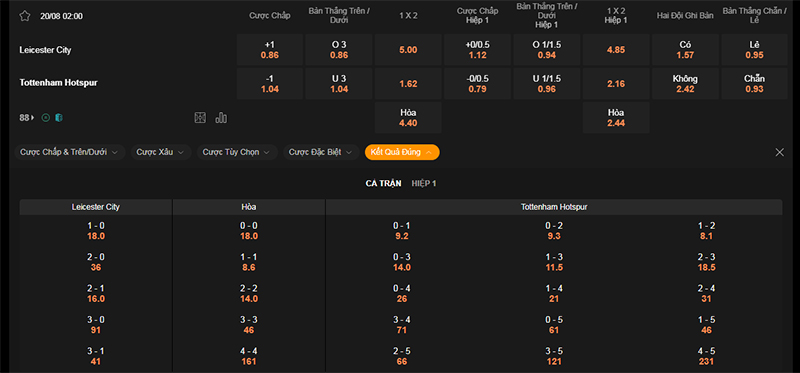Pick correct score 2 - 0 at 36
The image size is (800, 373).
(96, 262)
